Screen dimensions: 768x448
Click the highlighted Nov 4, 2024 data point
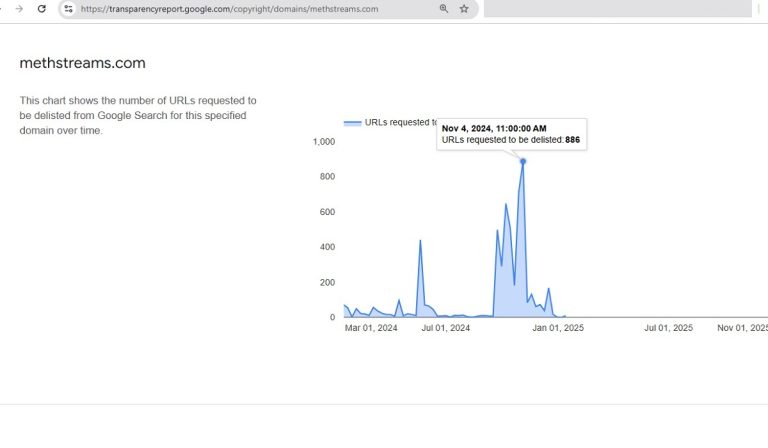tap(522, 161)
